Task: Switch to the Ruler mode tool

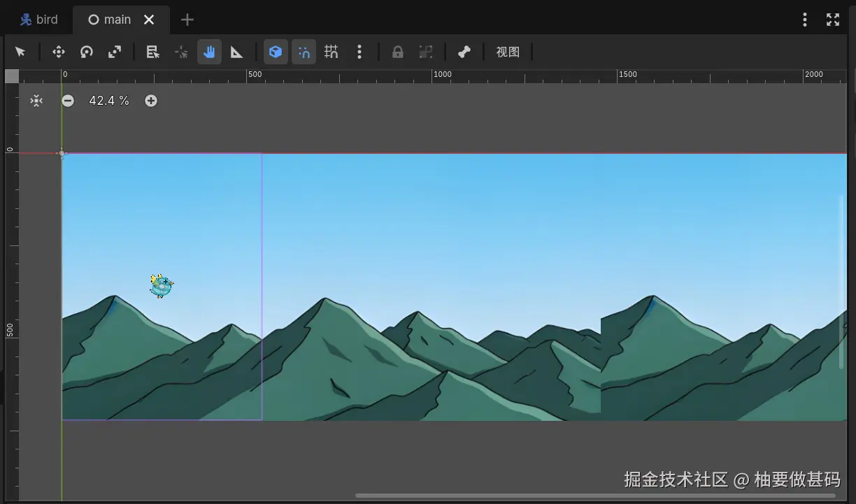Action: point(237,52)
